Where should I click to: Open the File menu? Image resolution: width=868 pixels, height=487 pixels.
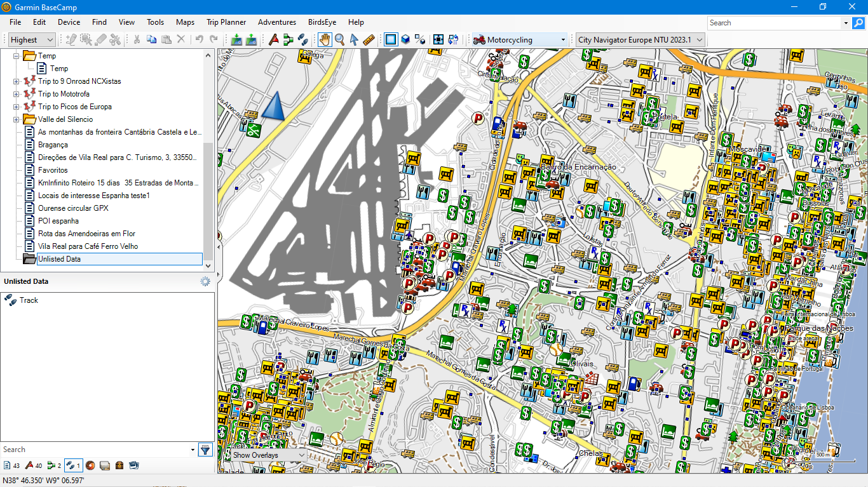point(15,22)
